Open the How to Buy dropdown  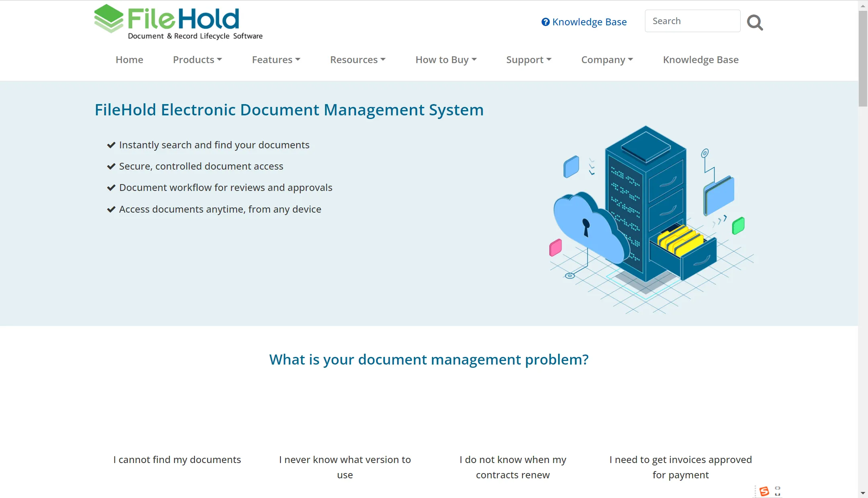coord(446,59)
